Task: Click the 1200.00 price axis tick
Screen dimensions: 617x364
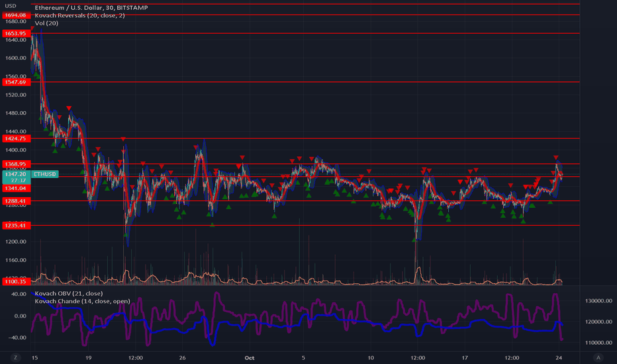Action: tap(16, 242)
